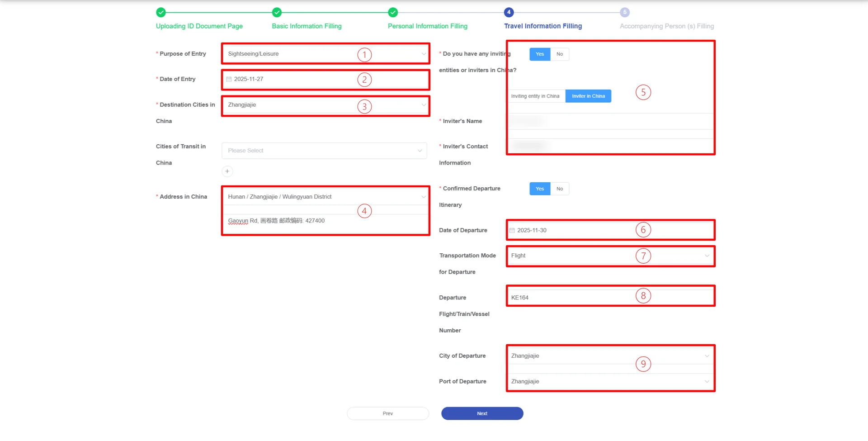Open the Destination Cities in China dropdown
Screen dimensions: 868x441
(325, 105)
